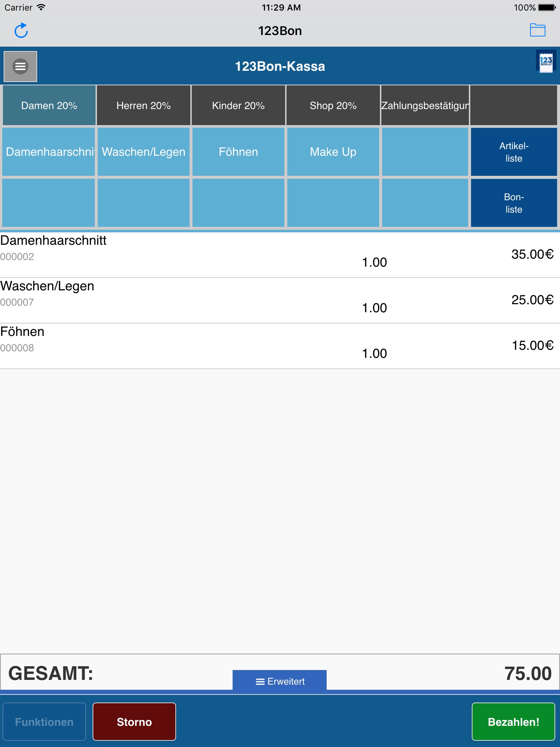
Task: Add Waschen/Legen article tile
Action: (x=144, y=152)
